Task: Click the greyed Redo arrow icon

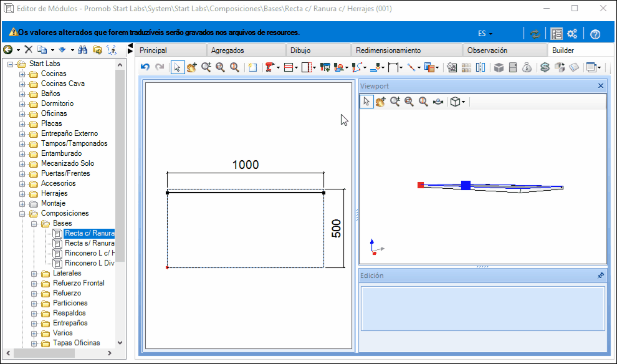Action: (x=160, y=67)
